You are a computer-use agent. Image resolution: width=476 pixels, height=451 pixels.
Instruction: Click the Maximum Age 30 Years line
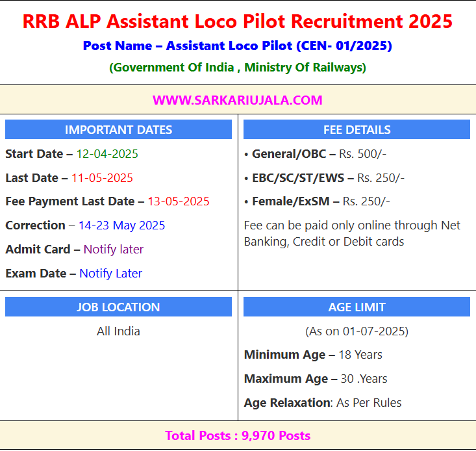pos(315,379)
